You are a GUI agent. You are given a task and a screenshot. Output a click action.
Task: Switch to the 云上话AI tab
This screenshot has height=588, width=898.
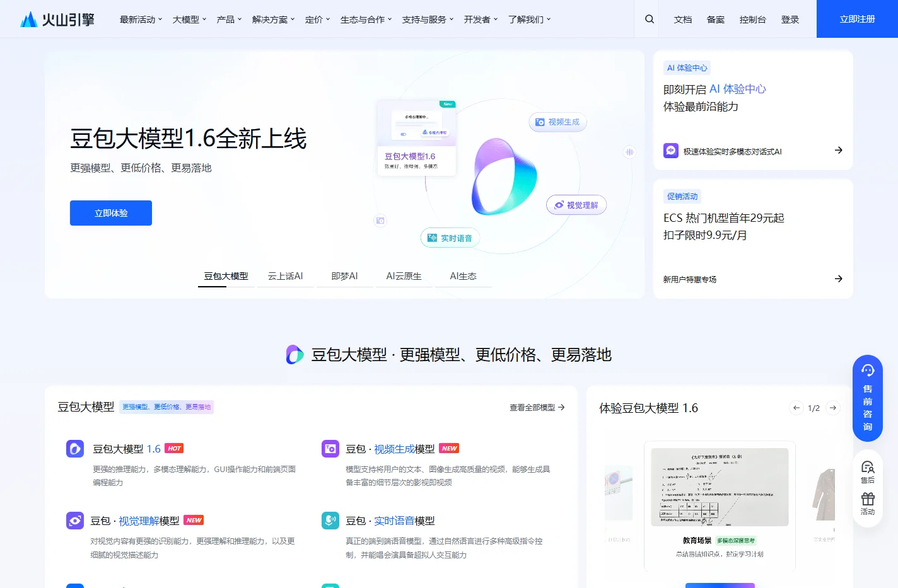tap(285, 276)
